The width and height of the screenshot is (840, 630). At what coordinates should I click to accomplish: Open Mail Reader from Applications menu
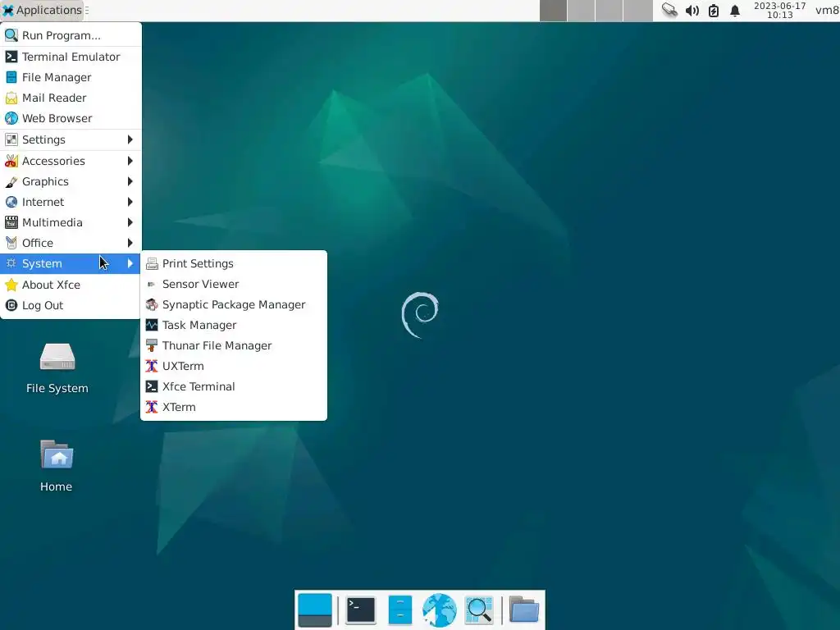[71, 98]
